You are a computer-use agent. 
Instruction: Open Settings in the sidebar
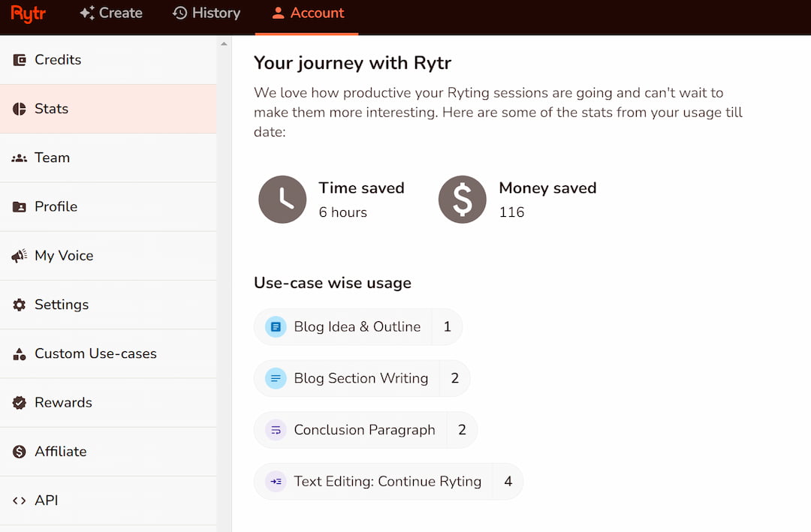tap(108, 305)
